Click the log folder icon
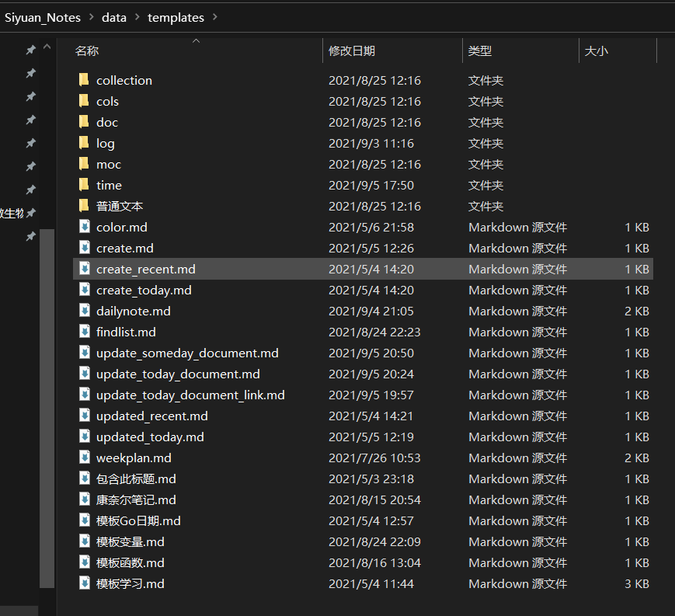675x616 pixels. click(x=84, y=143)
